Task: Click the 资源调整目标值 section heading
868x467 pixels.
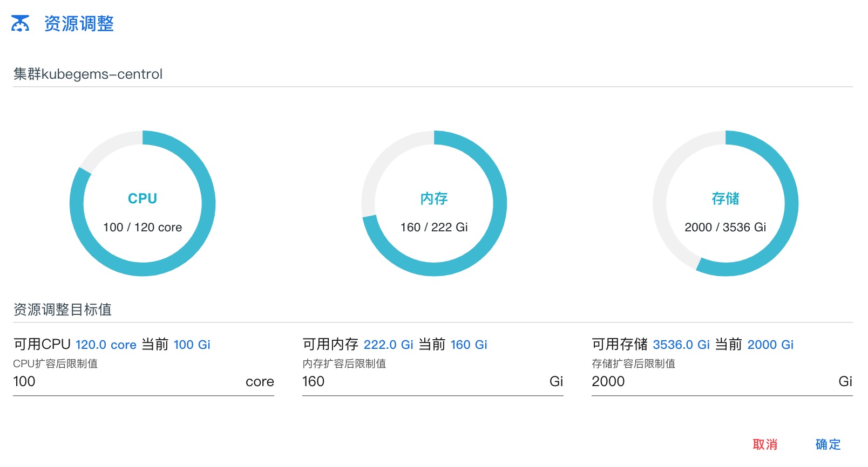Action: 62,310
